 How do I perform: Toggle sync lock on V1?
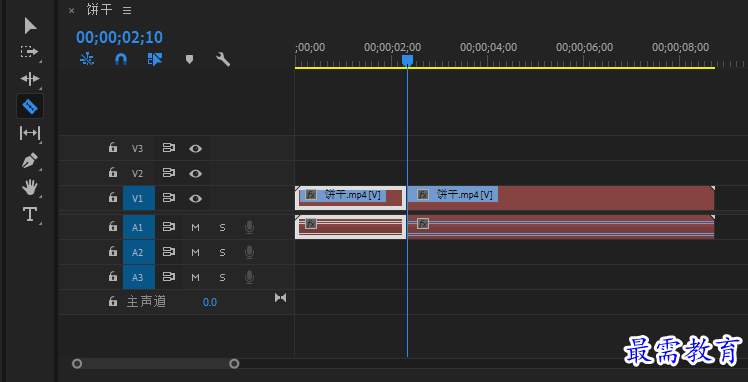tap(168, 198)
